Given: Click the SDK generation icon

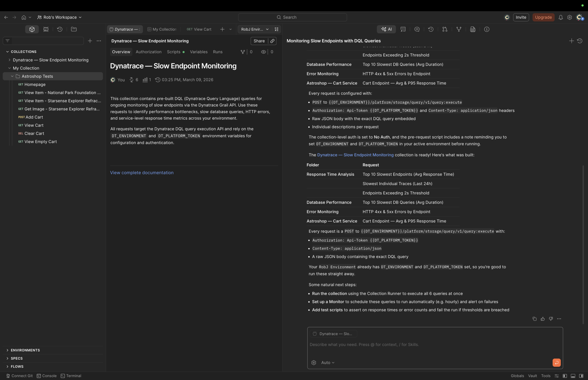Looking at the screenshot, I should pos(472,29).
